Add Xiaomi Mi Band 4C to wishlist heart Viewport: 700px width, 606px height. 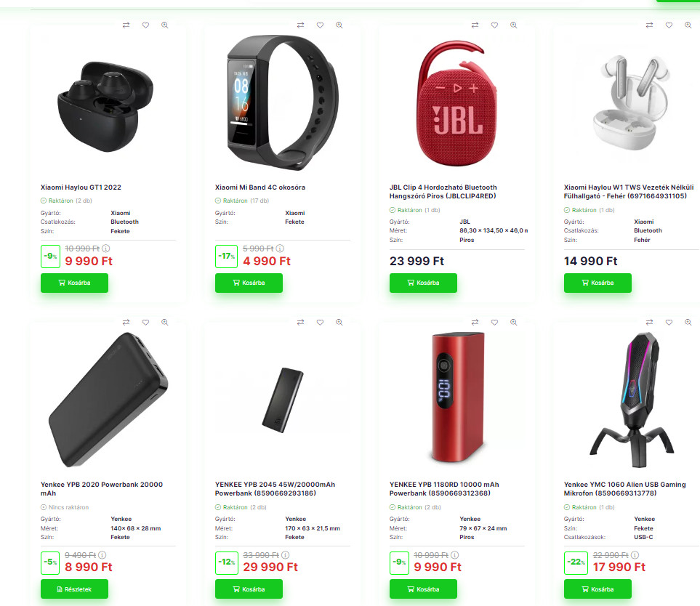tap(320, 25)
